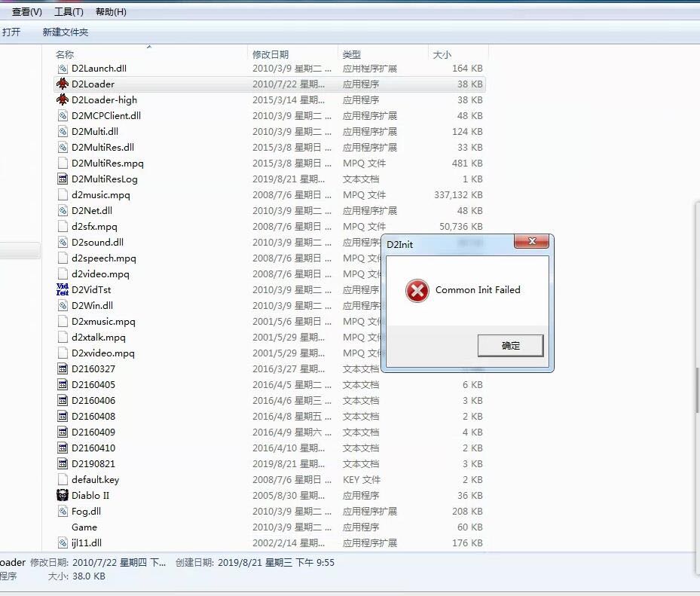The height and width of the screenshot is (596, 700).
Task: Select the D2160405 text document icon
Action: [63, 385]
